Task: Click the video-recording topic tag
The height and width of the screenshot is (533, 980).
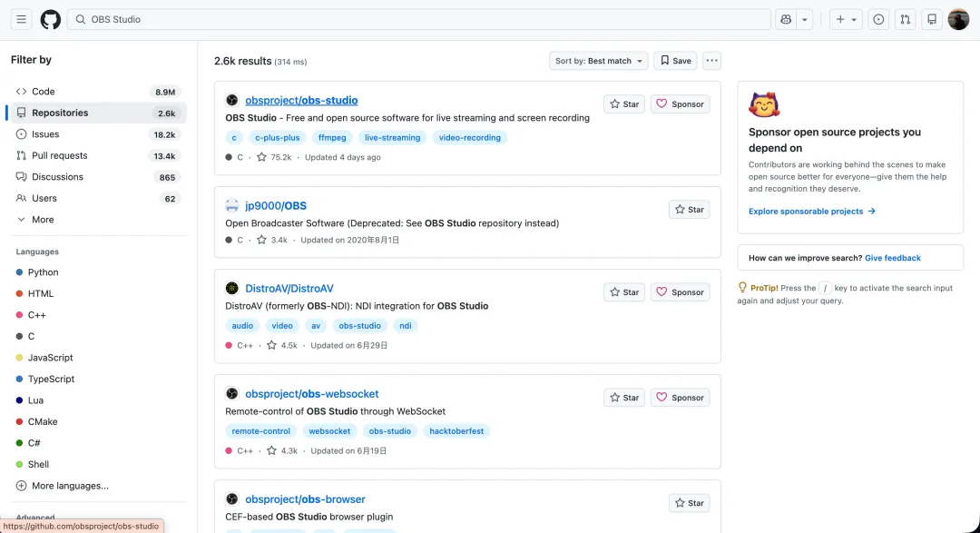Action: [469, 138]
